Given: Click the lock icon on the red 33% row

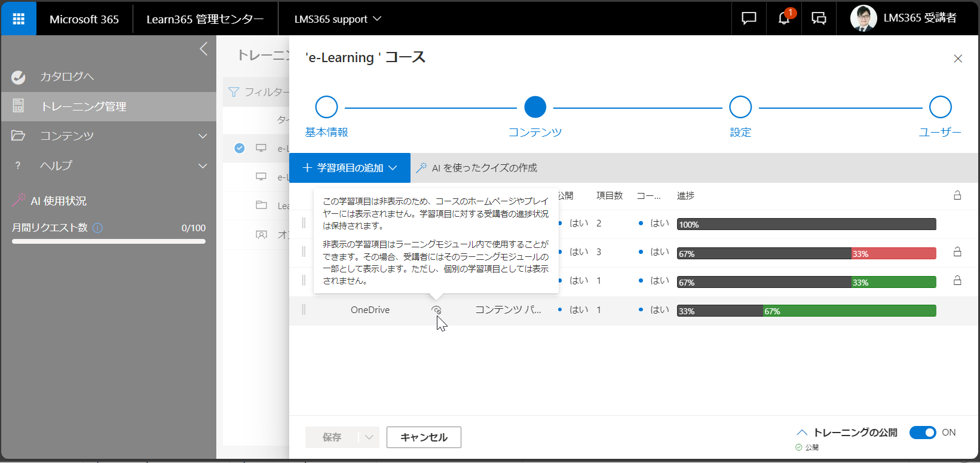Looking at the screenshot, I should pos(957,252).
